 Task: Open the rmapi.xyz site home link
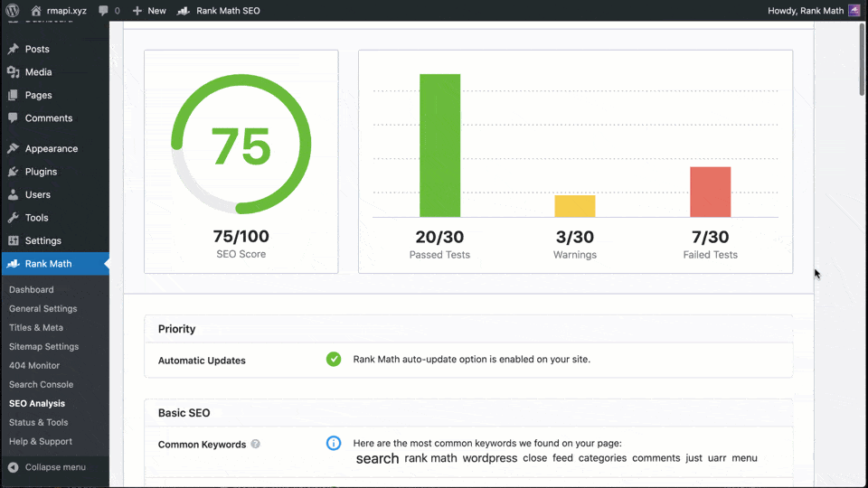tap(59, 11)
